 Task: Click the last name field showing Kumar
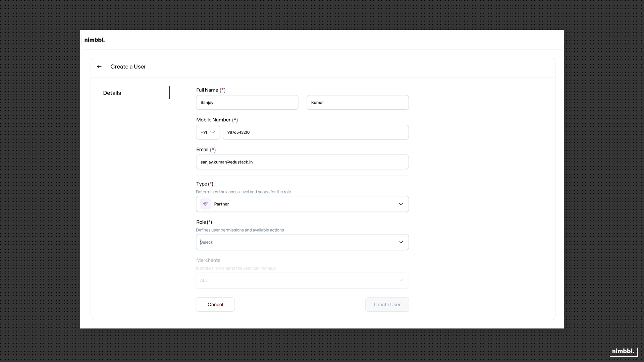coord(358,102)
